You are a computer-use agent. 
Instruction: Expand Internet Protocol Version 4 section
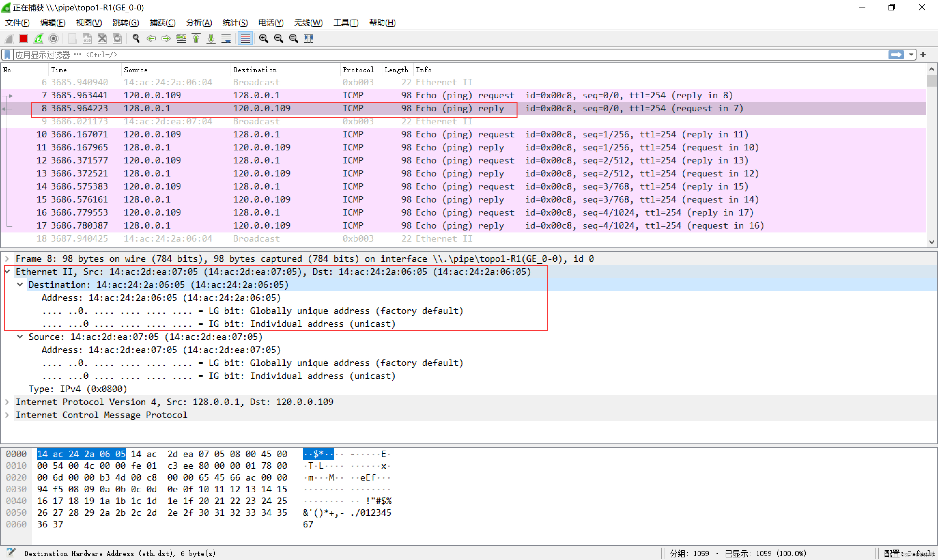(7, 402)
